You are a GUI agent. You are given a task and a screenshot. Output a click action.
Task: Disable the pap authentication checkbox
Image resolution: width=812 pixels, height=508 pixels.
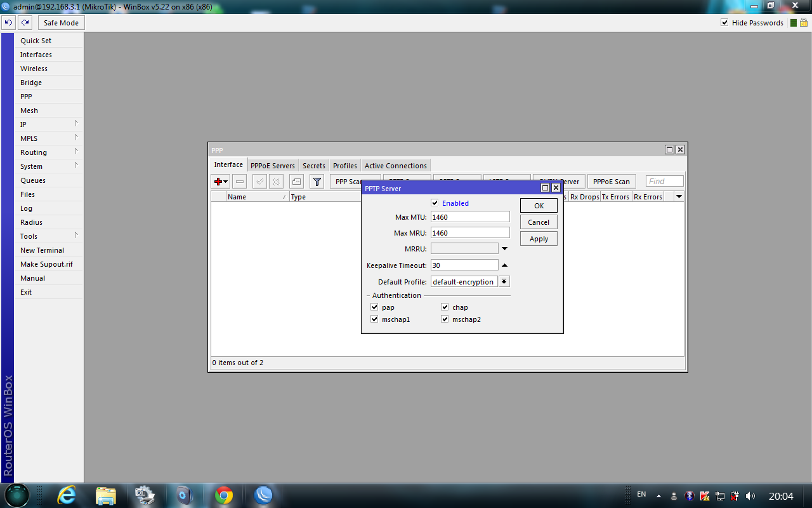[374, 307]
